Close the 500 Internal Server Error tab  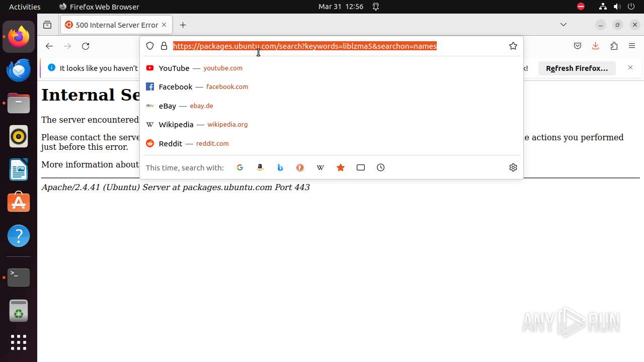(164, 25)
